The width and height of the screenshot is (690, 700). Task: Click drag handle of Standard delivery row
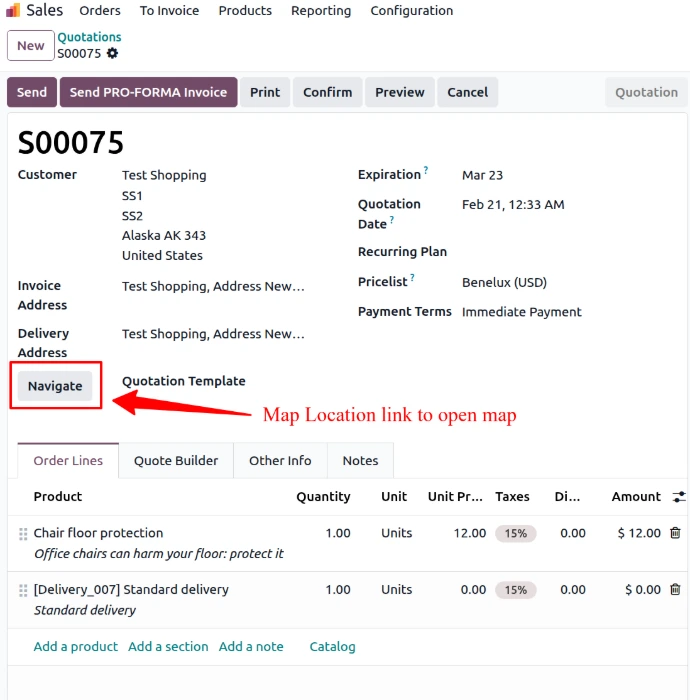(23, 590)
